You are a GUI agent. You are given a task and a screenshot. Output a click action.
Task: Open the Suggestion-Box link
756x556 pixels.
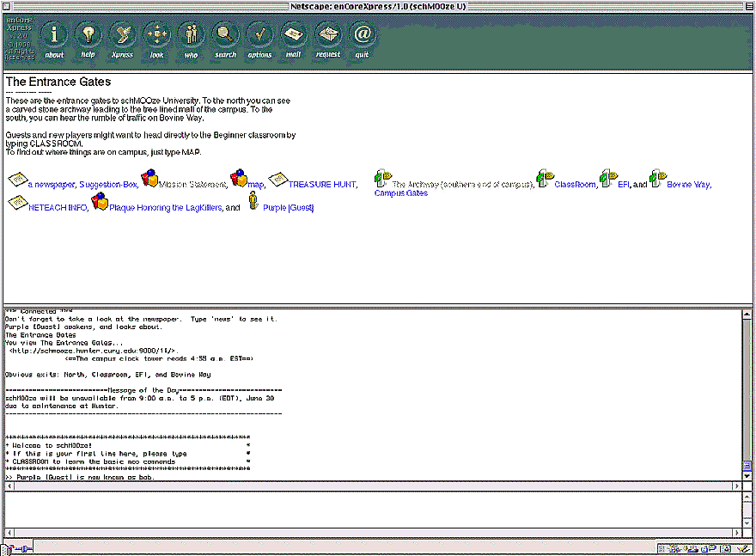108,185
